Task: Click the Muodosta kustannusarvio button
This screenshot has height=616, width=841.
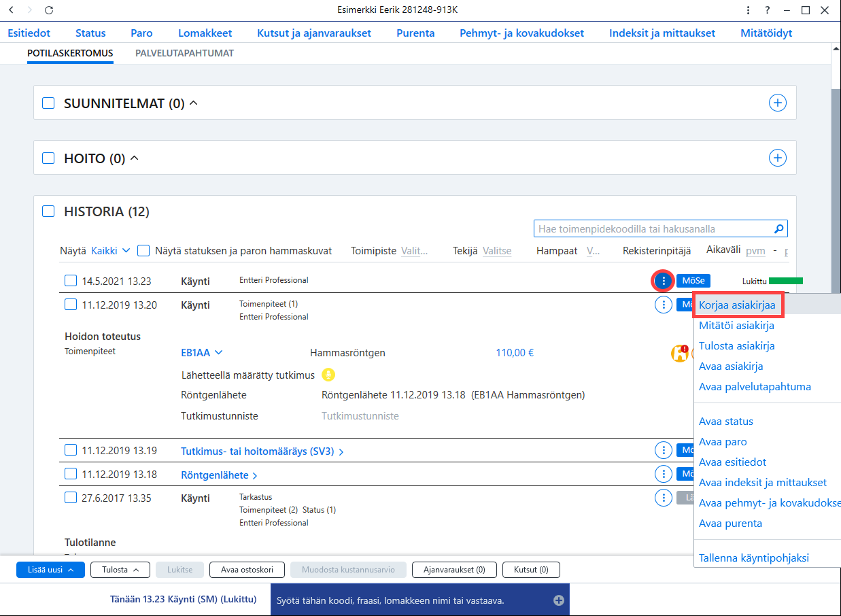Action: pyautogui.click(x=348, y=570)
